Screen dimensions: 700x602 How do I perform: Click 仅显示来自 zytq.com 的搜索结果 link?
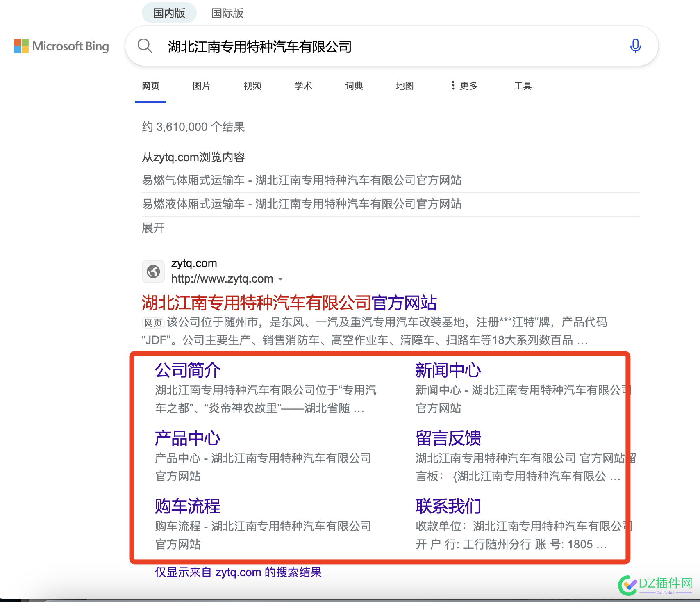238,572
